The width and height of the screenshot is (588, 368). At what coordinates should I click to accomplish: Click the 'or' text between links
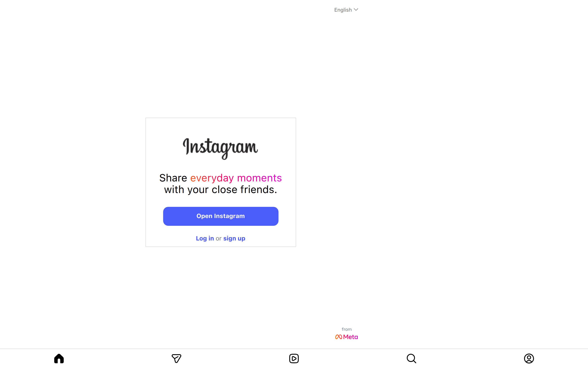218,239
